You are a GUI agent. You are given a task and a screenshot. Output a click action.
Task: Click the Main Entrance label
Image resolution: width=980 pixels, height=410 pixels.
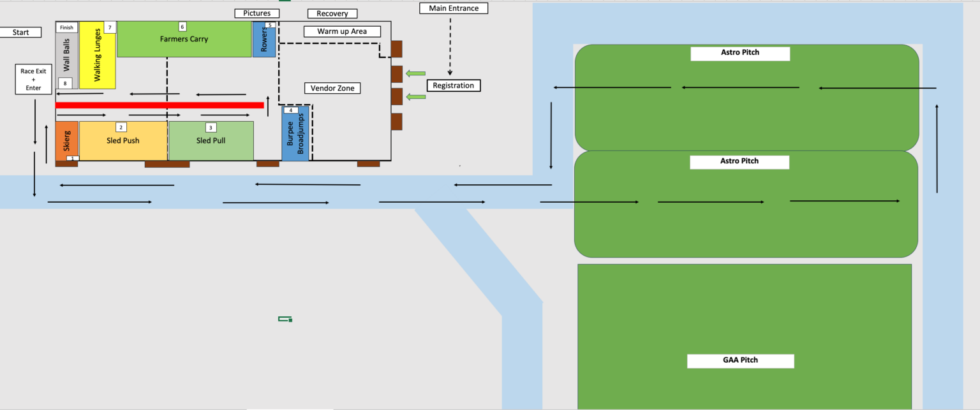click(x=453, y=8)
